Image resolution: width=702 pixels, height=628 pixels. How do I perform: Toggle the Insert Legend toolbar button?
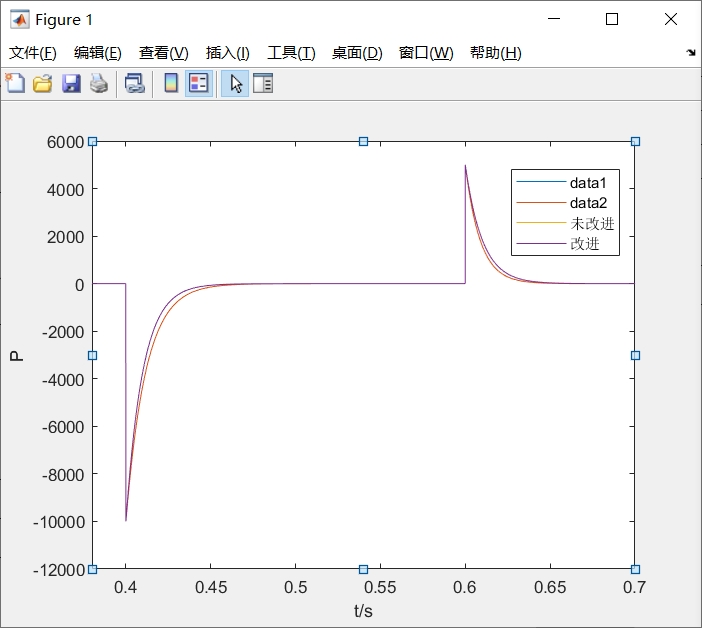tap(199, 83)
